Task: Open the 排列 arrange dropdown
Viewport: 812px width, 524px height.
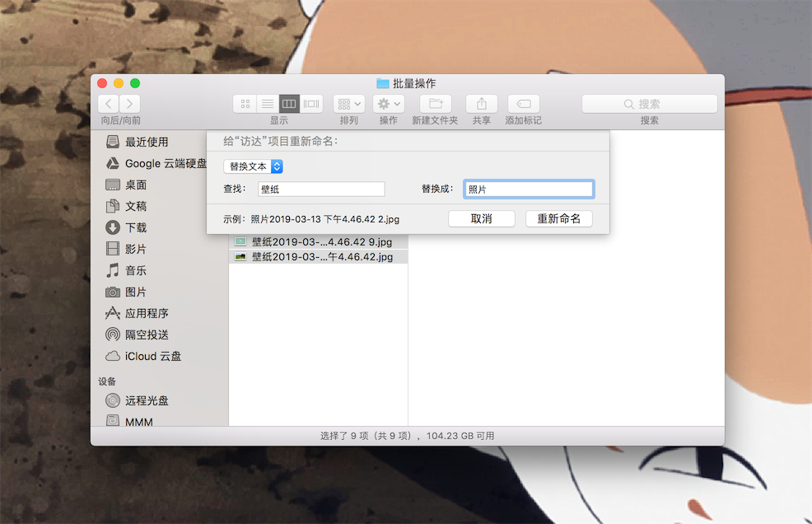Action: pyautogui.click(x=348, y=103)
